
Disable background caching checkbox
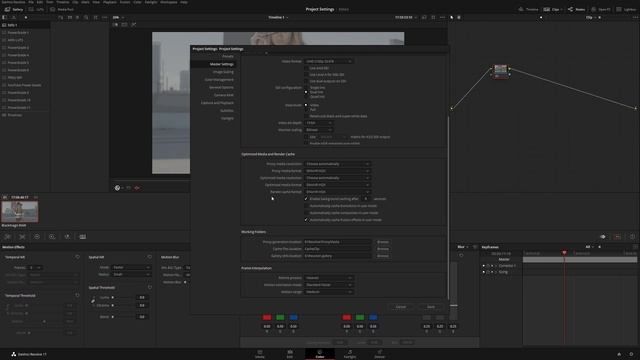tap(306, 199)
